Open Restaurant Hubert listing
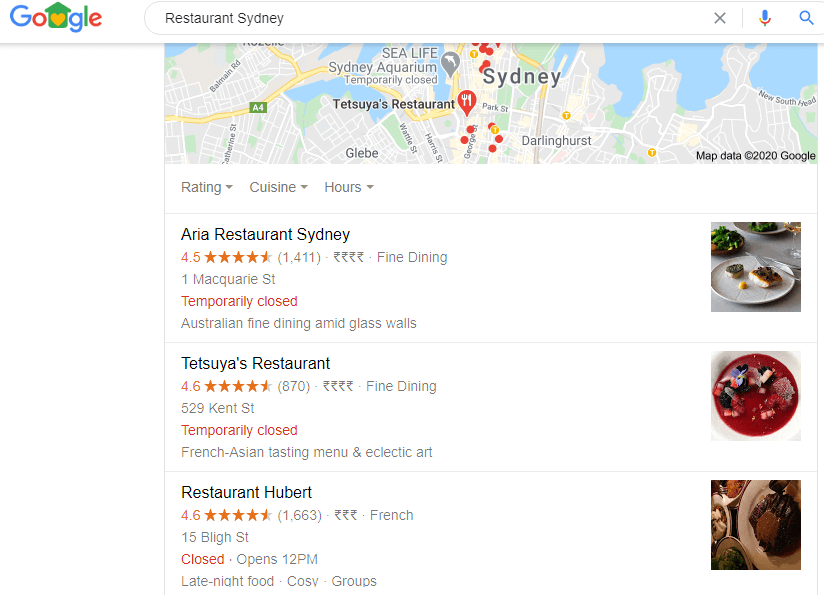The width and height of the screenshot is (824, 595). [x=246, y=493]
